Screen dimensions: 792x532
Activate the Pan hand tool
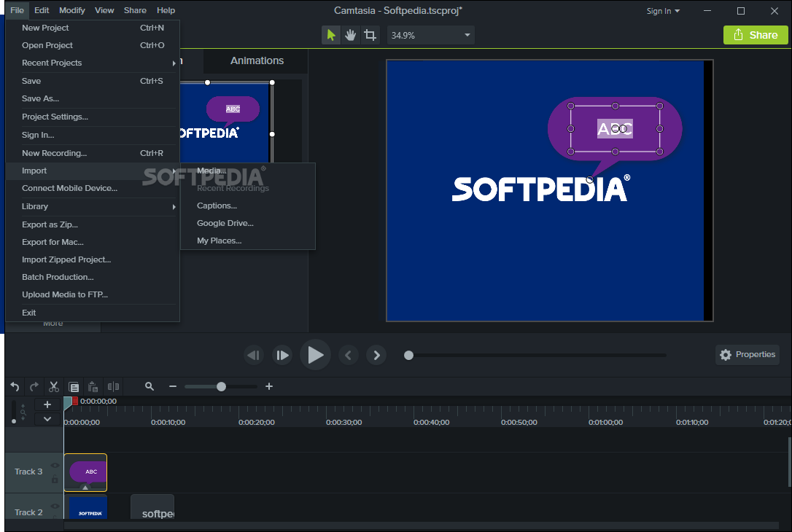click(350, 35)
